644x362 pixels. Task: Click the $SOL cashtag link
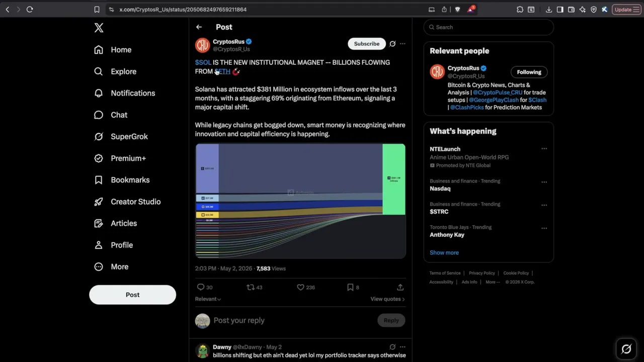pos(203,62)
